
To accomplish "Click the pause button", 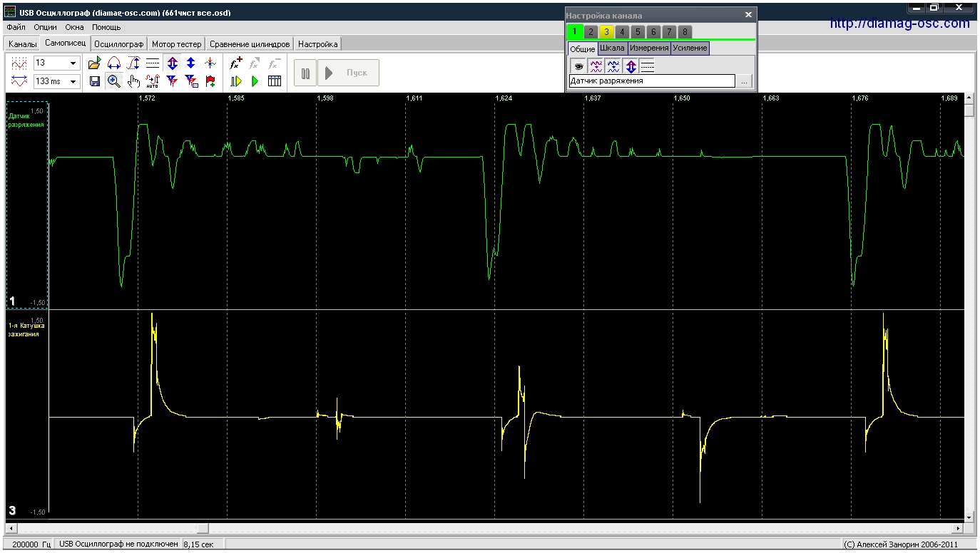I will click(305, 73).
